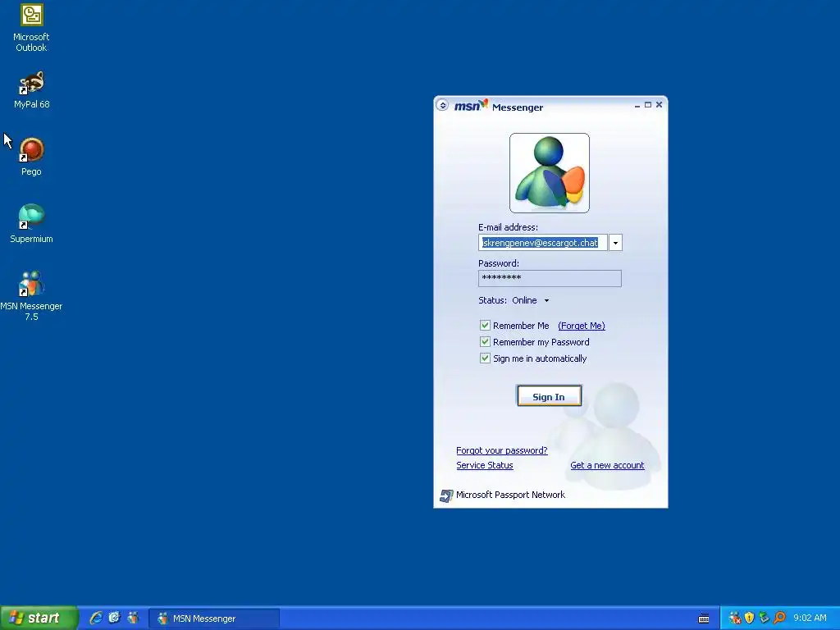840x630 pixels.
Task: Select the Supermium browser desktop icon
Action: coord(31,223)
